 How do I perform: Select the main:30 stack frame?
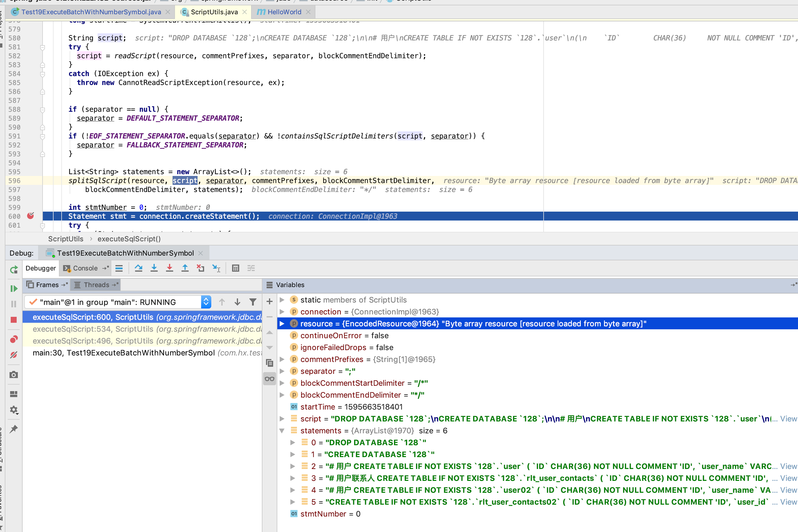click(x=123, y=353)
